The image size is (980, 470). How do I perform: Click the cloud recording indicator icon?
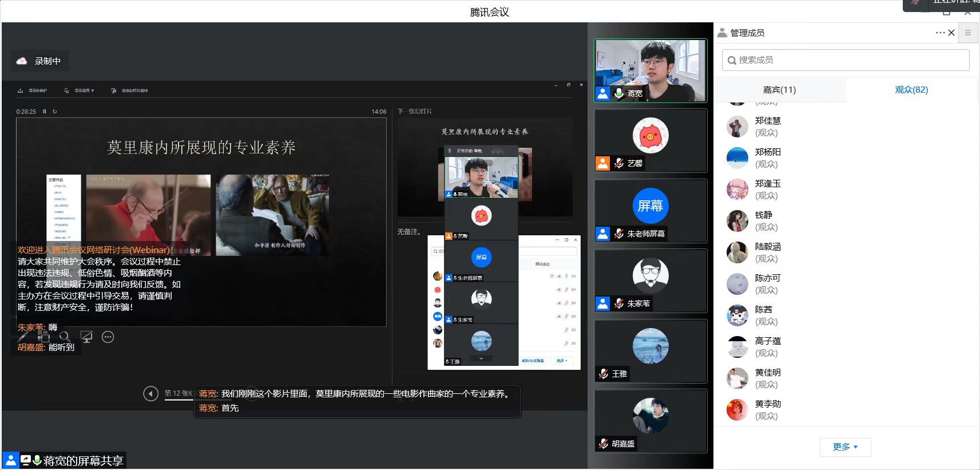coord(22,61)
